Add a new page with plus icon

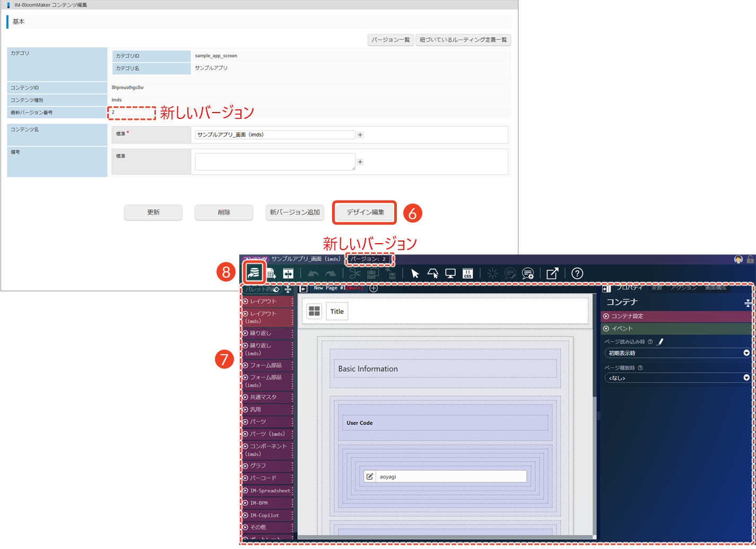click(x=373, y=288)
